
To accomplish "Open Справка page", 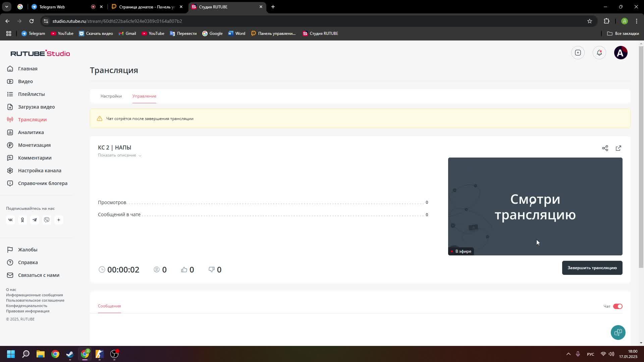I will tap(23, 262).
